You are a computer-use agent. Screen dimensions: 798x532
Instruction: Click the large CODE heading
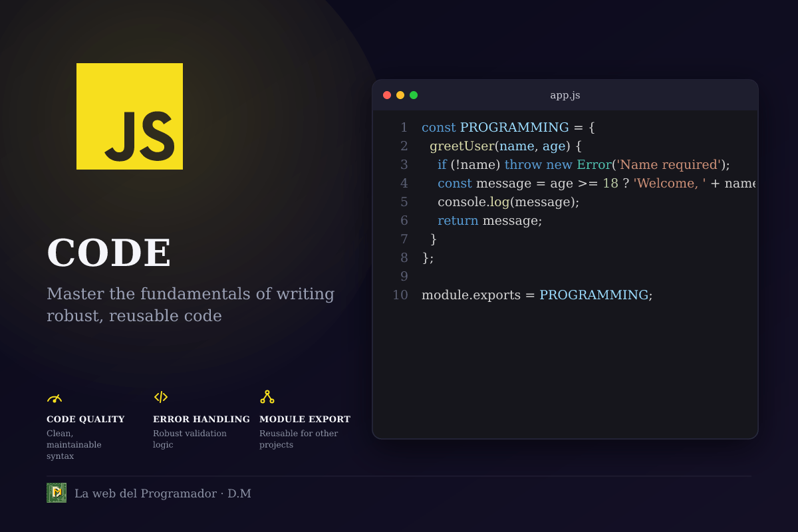tap(109, 253)
